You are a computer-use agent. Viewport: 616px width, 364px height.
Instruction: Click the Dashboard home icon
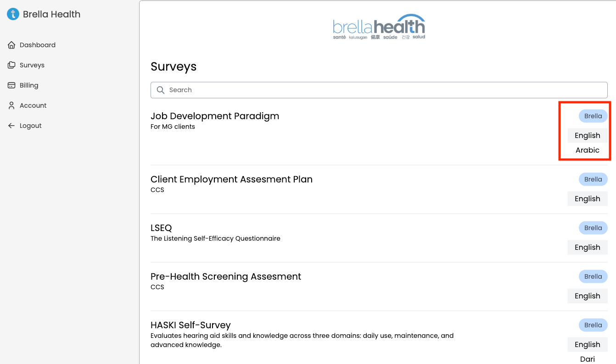point(11,45)
